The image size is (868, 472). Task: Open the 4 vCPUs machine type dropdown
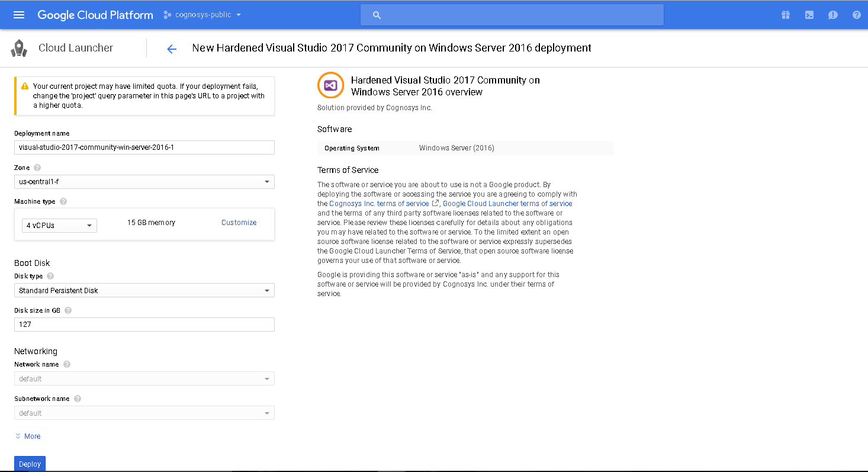pos(59,226)
